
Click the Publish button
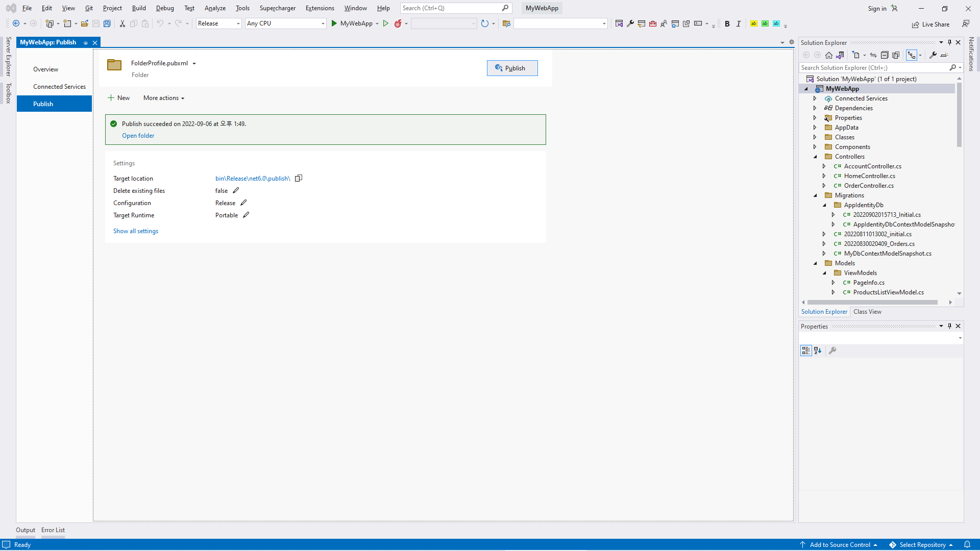512,68
